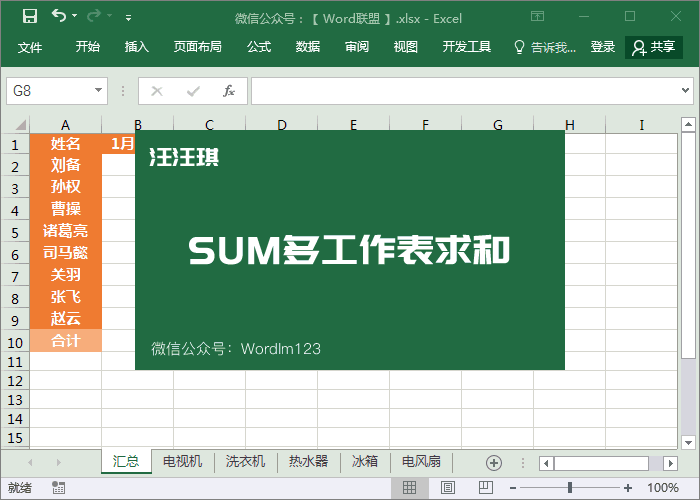Viewport: 700px width, 500px height.
Task: Click the Cancel X icon in formula bar
Action: pyautogui.click(x=157, y=91)
